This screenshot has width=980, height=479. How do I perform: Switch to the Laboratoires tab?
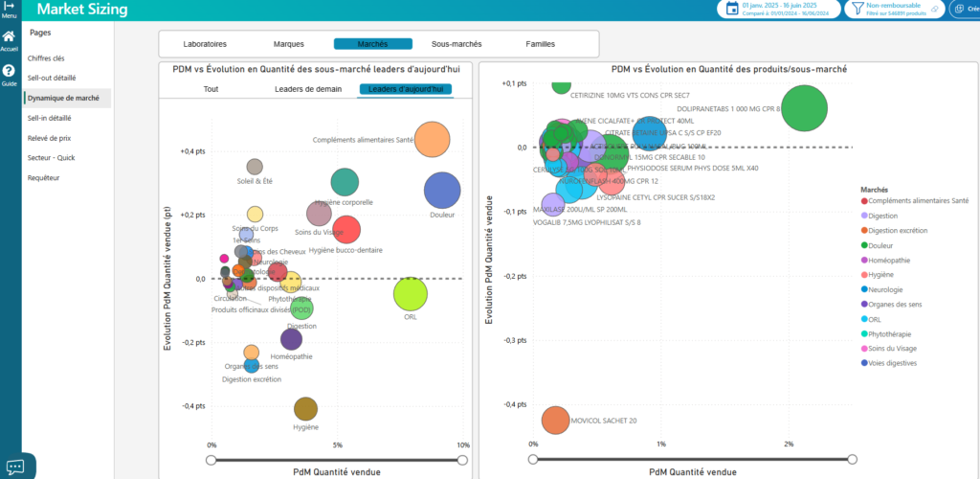pyautogui.click(x=205, y=44)
